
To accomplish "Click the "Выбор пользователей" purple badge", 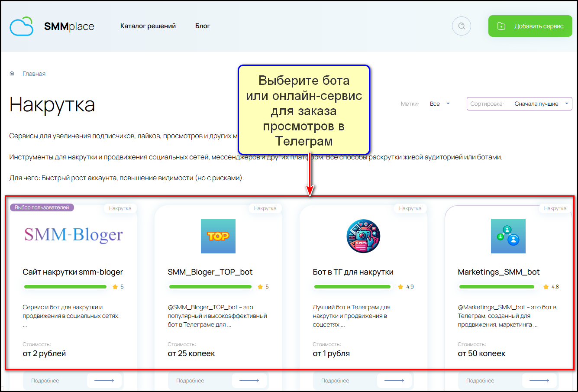I will pyautogui.click(x=42, y=207).
